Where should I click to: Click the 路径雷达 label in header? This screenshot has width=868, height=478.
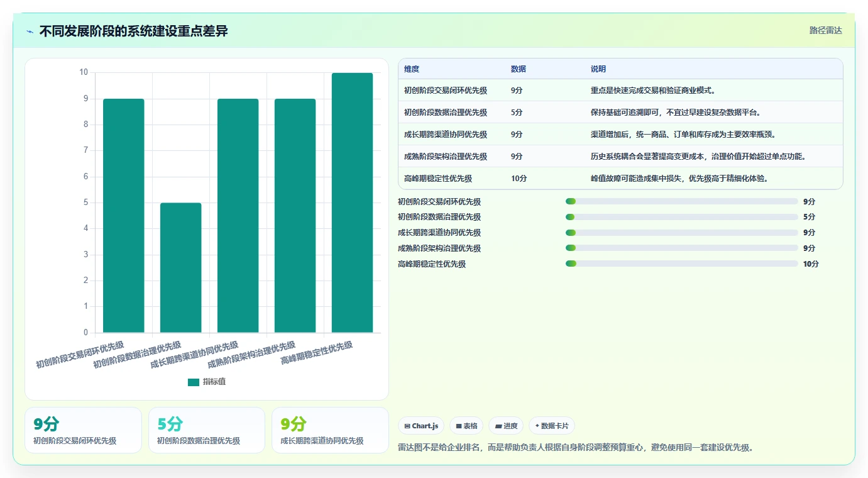pos(825,30)
